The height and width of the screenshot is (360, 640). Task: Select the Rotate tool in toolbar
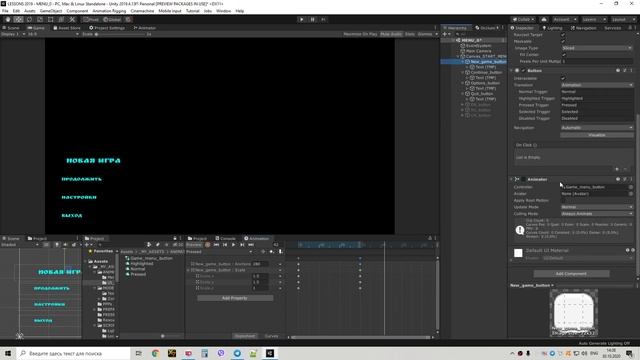pos(29,19)
